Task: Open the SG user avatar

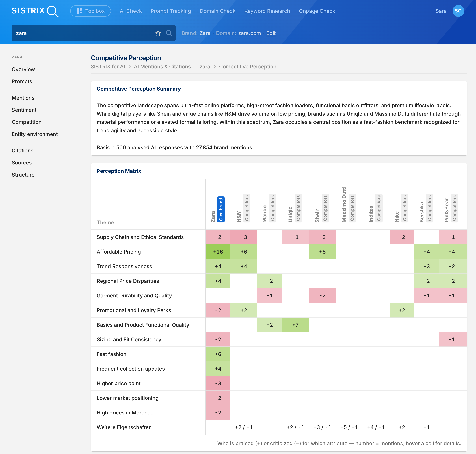Action: point(458,11)
